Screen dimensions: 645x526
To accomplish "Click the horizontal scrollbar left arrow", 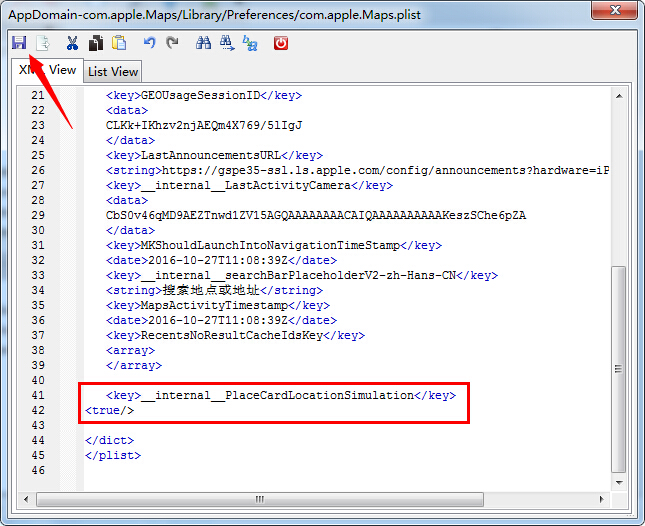I will (26, 499).
